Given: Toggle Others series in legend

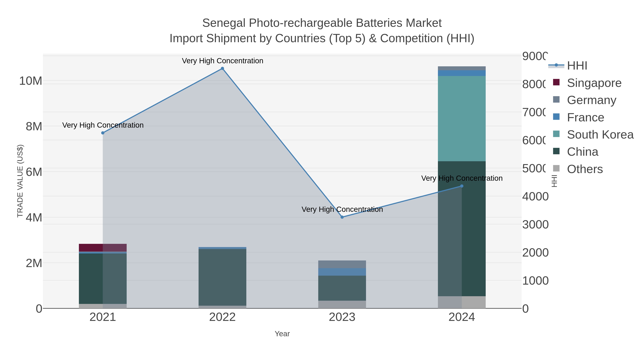Looking at the screenshot, I should pyautogui.click(x=578, y=169).
